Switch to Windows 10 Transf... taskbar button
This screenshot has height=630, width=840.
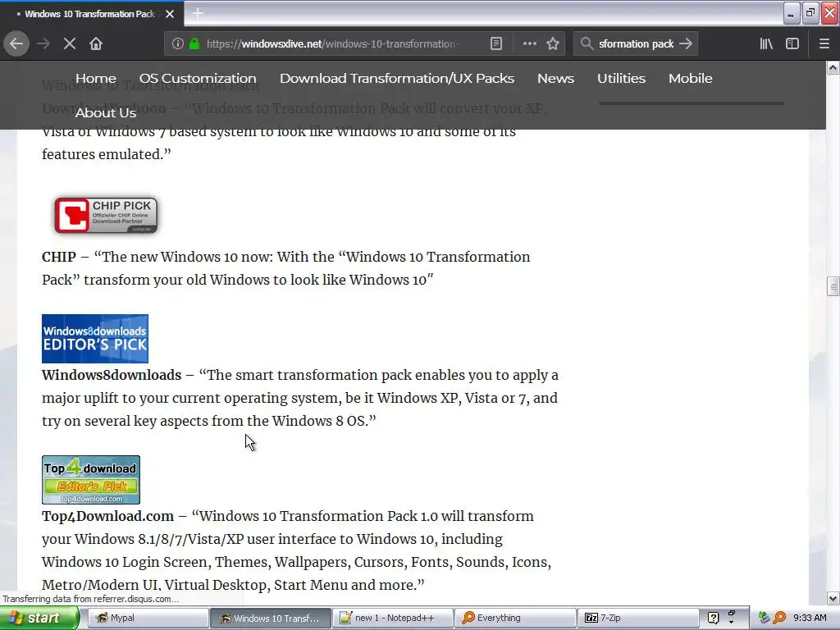(x=270, y=618)
